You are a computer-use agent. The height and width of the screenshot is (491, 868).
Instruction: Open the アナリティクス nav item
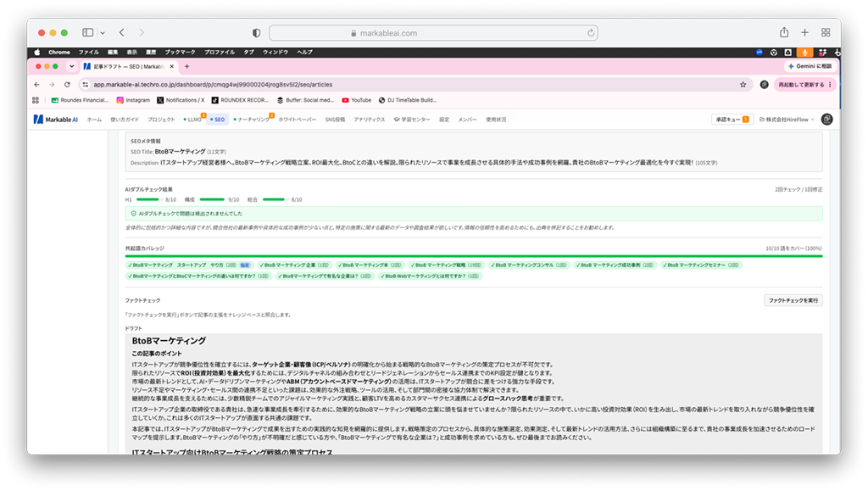click(370, 120)
